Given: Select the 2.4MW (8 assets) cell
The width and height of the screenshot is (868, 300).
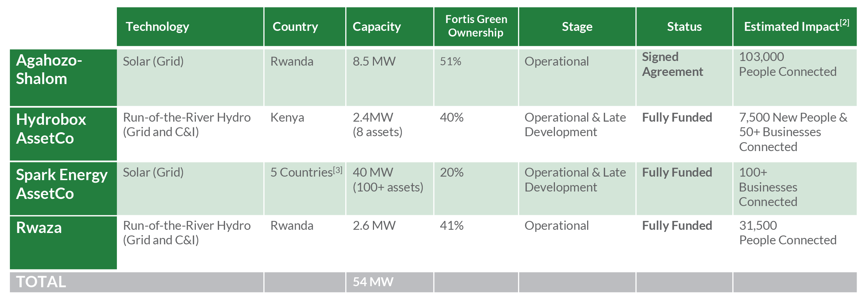Looking at the screenshot, I should (x=377, y=124).
